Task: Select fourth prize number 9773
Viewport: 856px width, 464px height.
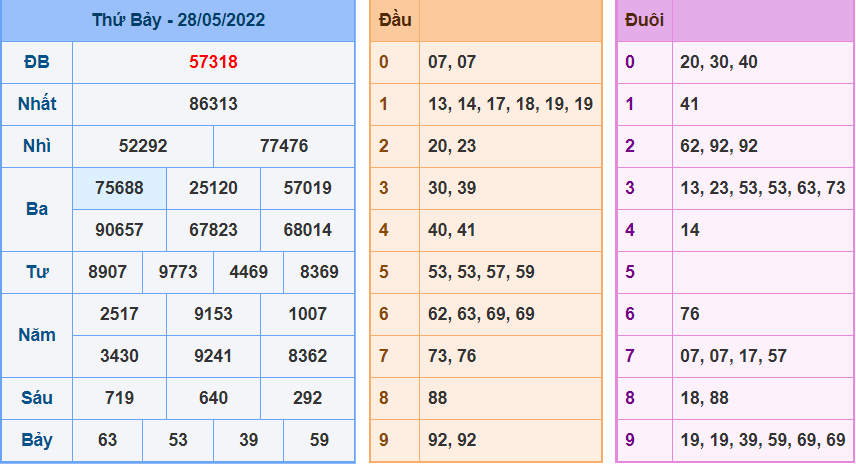Action: click(x=178, y=272)
